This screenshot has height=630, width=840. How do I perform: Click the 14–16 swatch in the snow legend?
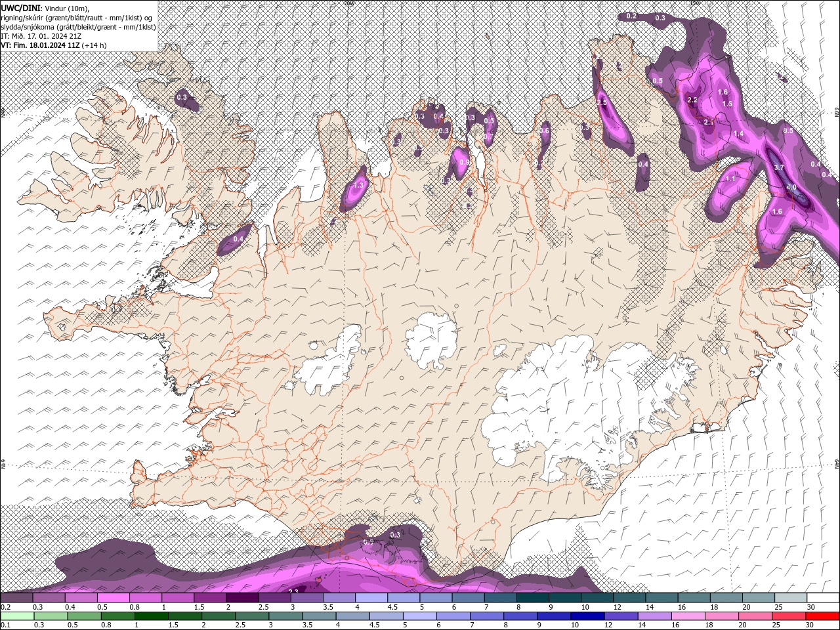click(662, 598)
